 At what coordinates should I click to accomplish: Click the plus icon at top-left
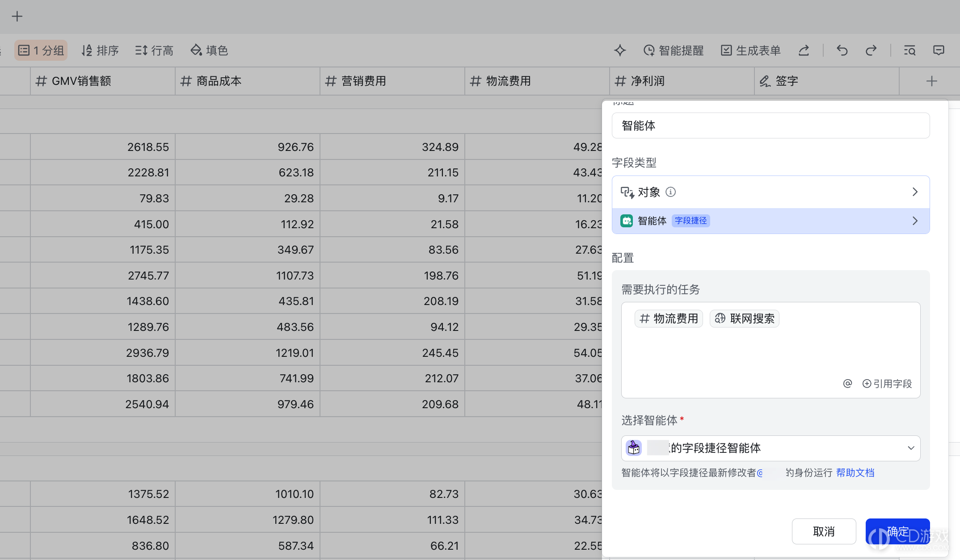(17, 17)
